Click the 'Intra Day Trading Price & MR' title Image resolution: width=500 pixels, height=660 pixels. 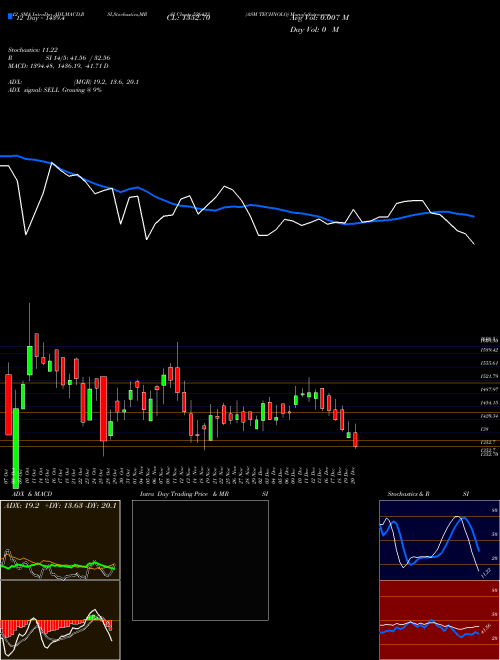tap(184, 494)
